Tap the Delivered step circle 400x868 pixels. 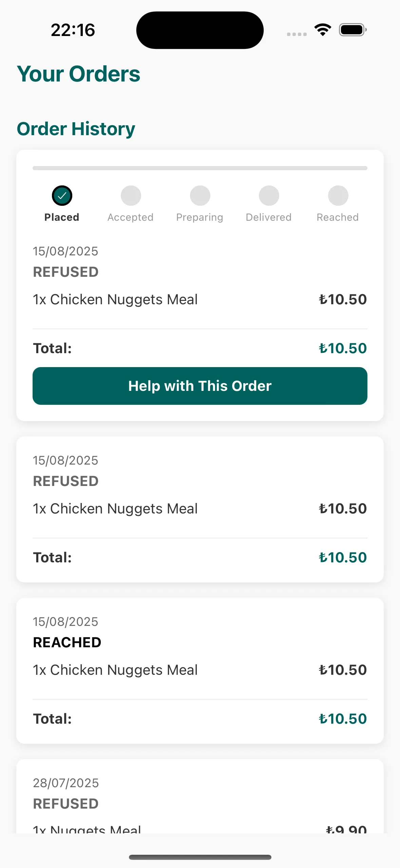pyautogui.click(x=269, y=196)
